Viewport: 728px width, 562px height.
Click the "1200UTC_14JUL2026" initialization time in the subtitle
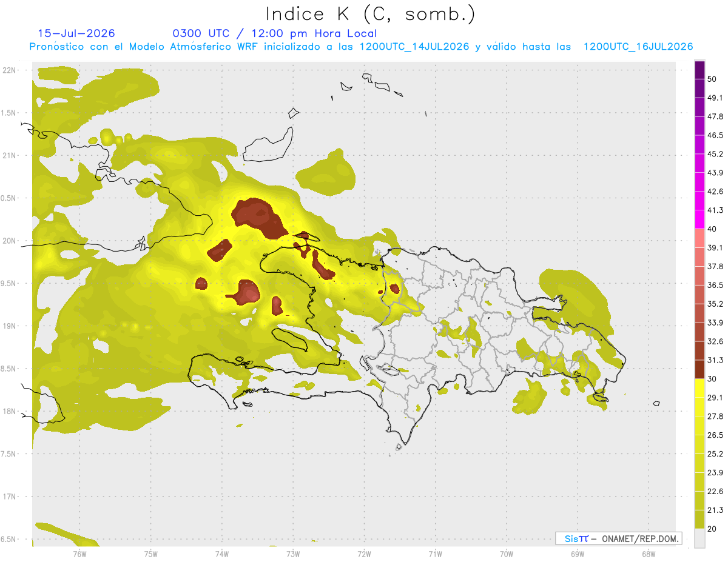click(414, 47)
